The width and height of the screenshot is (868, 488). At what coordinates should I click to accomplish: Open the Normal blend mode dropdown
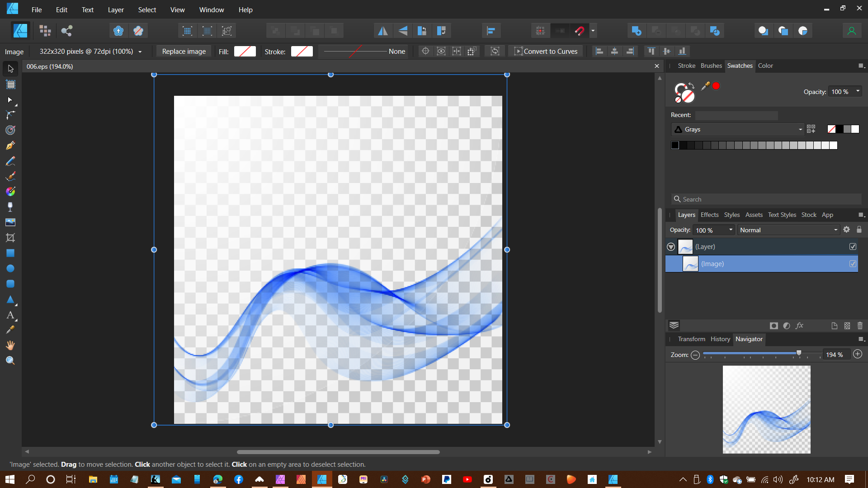pos(788,230)
